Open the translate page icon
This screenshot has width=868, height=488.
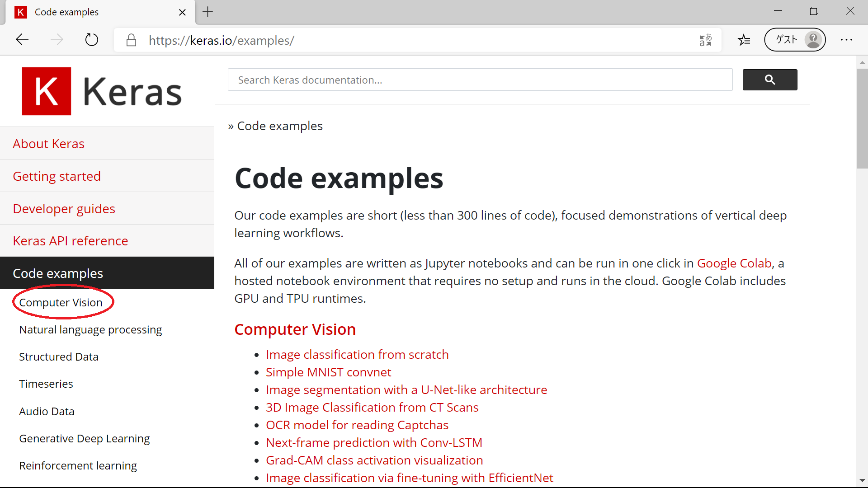705,40
